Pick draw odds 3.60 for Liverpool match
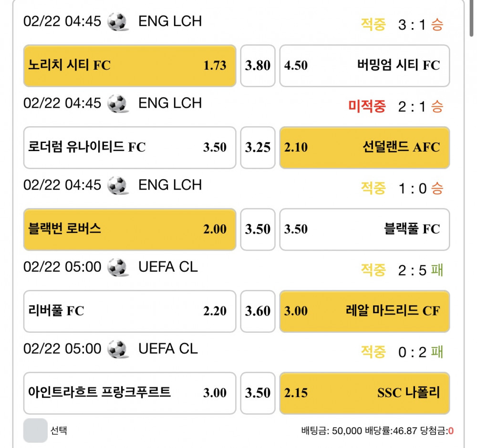Screen dimensions: 477x448 [258, 311]
